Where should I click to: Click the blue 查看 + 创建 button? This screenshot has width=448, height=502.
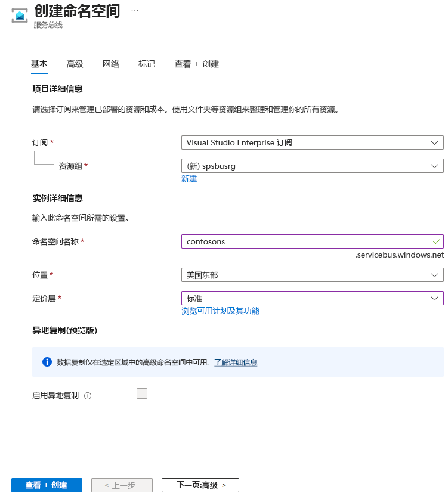[47, 485]
